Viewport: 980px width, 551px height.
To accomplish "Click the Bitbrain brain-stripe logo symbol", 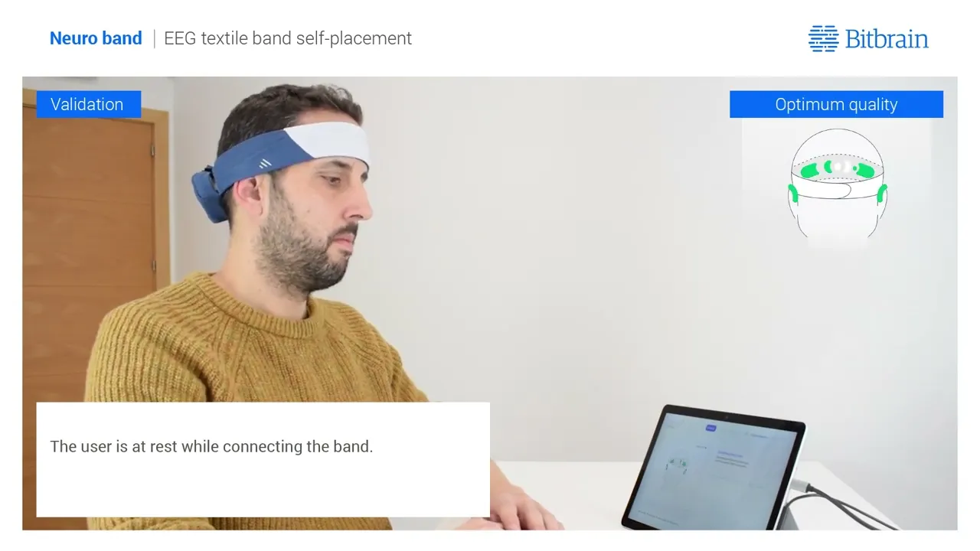I will click(824, 38).
